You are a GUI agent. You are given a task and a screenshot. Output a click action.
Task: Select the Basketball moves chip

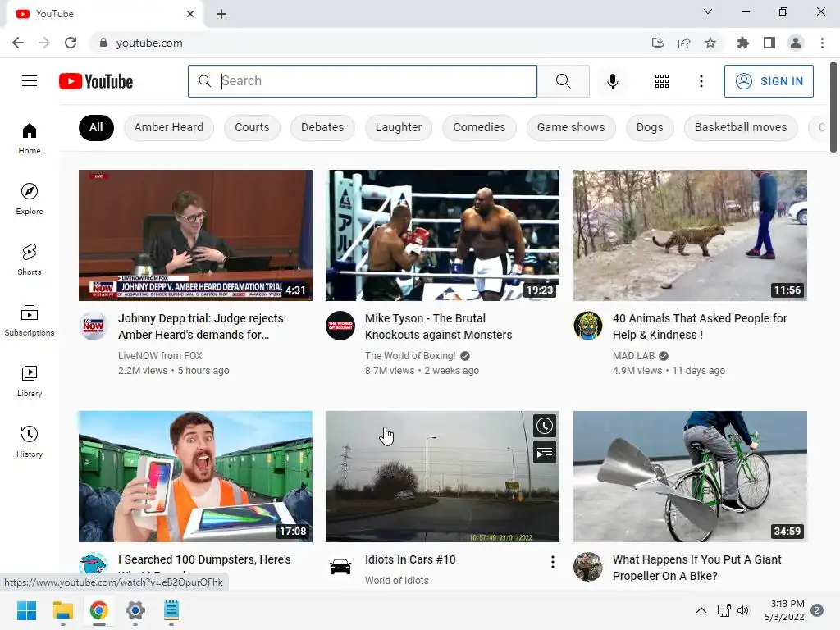pos(741,127)
